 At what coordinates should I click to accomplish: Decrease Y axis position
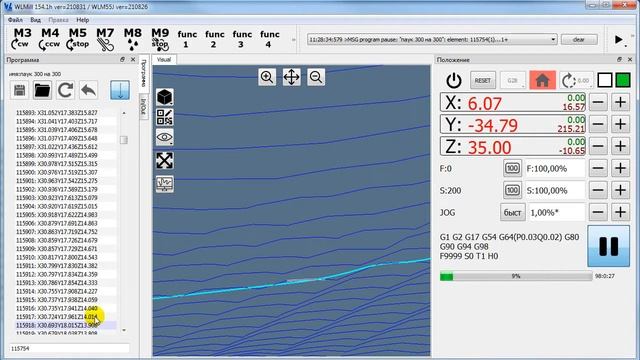[598, 124]
